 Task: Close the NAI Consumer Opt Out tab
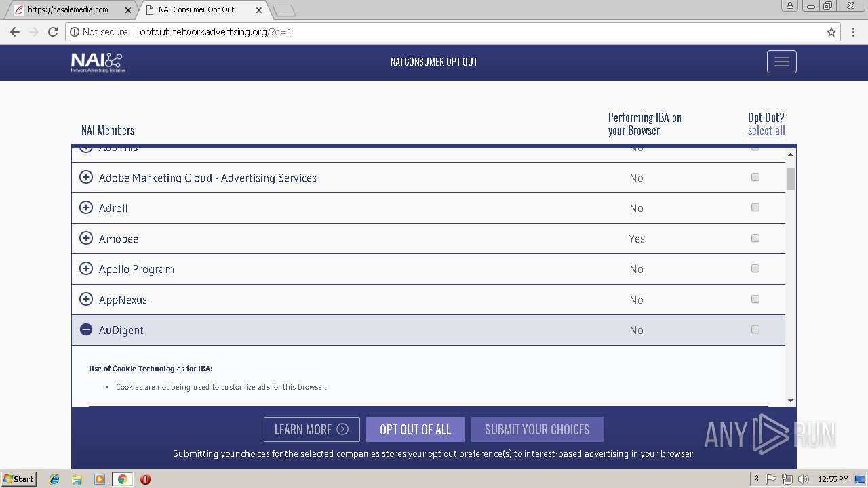pyautogui.click(x=259, y=10)
